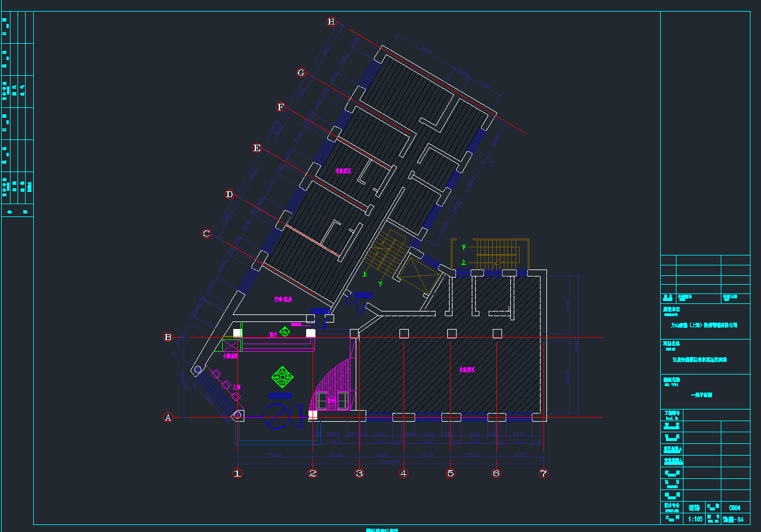The height and width of the screenshot is (532, 761).
Task: Click the small green-boxed crossed square symbol
Action: click(231, 345)
